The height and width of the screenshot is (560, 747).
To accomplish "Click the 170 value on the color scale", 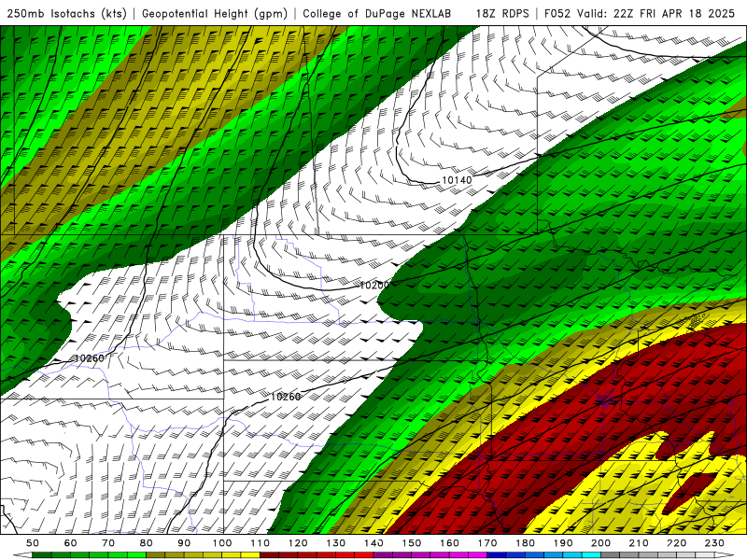I will pyautogui.click(x=487, y=543).
